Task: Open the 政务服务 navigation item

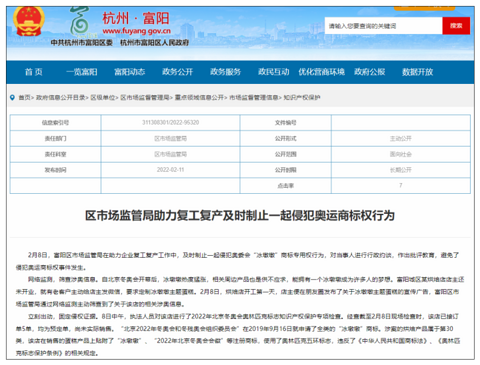Action: (x=226, y=72)
